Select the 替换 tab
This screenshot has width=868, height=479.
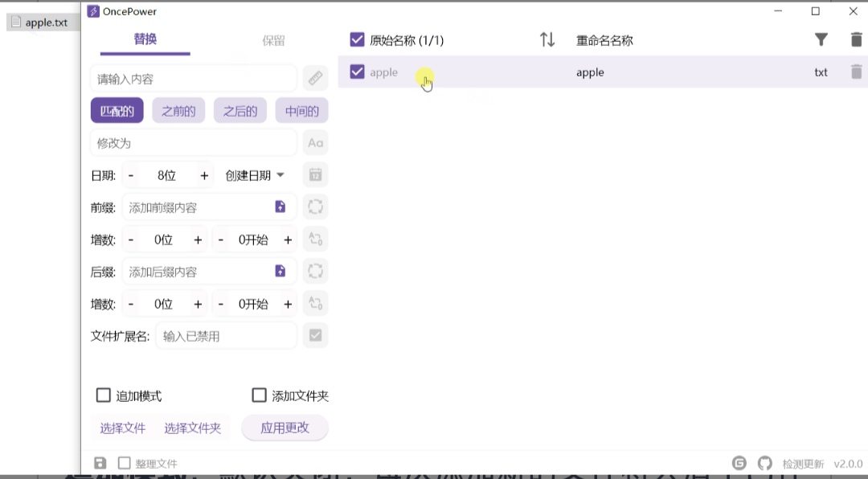pyautogui.click(x=145, y=39)
